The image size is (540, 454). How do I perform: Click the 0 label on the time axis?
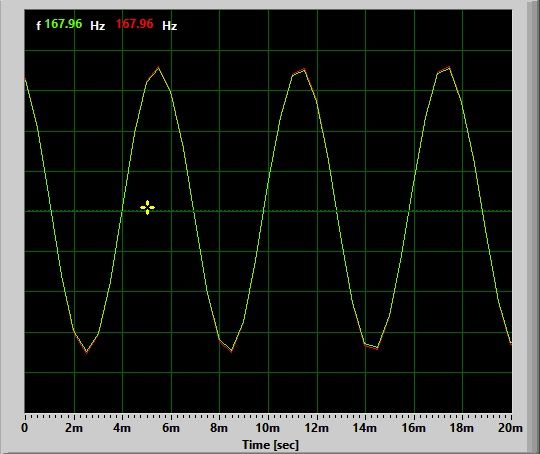pyautogui.click(x=24, y=428)
